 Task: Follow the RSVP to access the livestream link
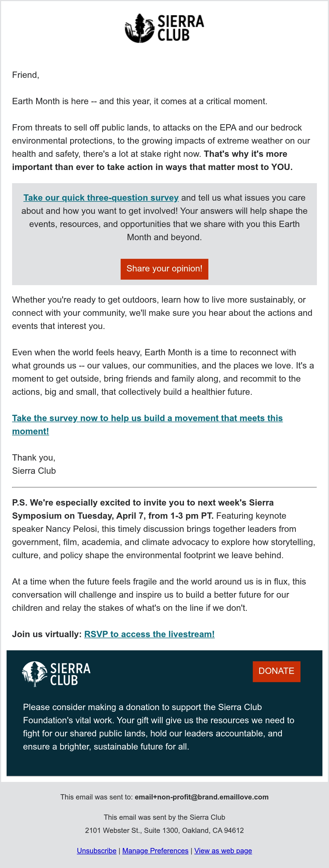(x=149, y=634)
